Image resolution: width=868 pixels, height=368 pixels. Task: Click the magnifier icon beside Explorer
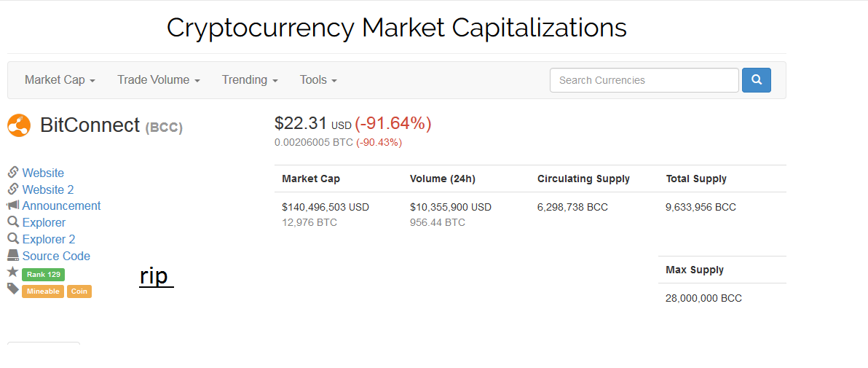point(13,222)
